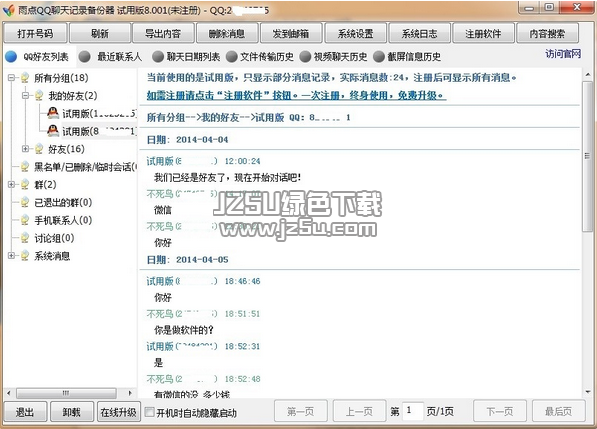The height and width of the screenshot is (429, 597).
Task: Select the 聊天日期列表 radio option
Action: pyautogui.click(x=158, y=57)
